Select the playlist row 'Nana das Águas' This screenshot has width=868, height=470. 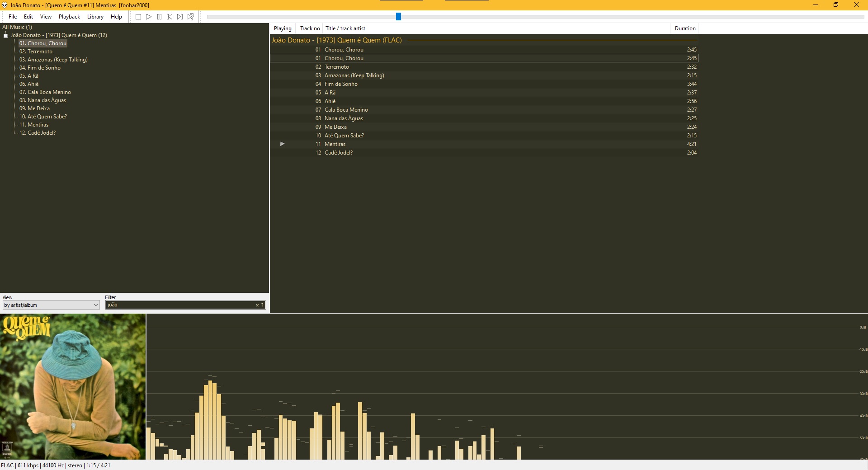click(x=484, y=118)
